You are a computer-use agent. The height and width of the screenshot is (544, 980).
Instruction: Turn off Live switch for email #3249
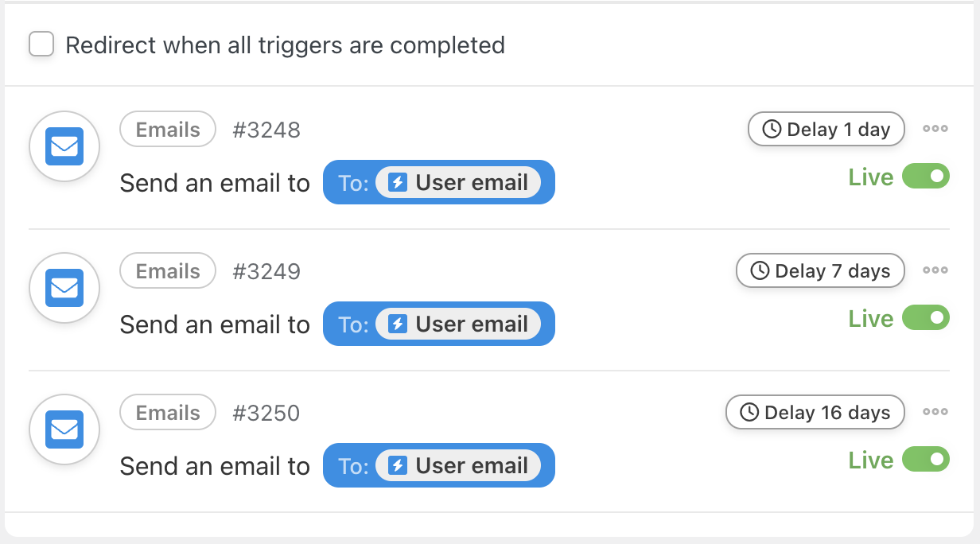click(x=926, y=318)
